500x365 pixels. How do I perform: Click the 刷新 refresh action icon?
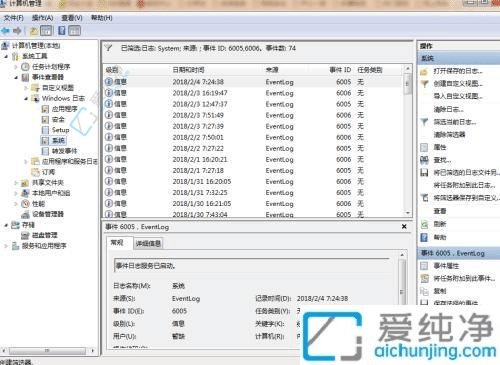point(424,224)
